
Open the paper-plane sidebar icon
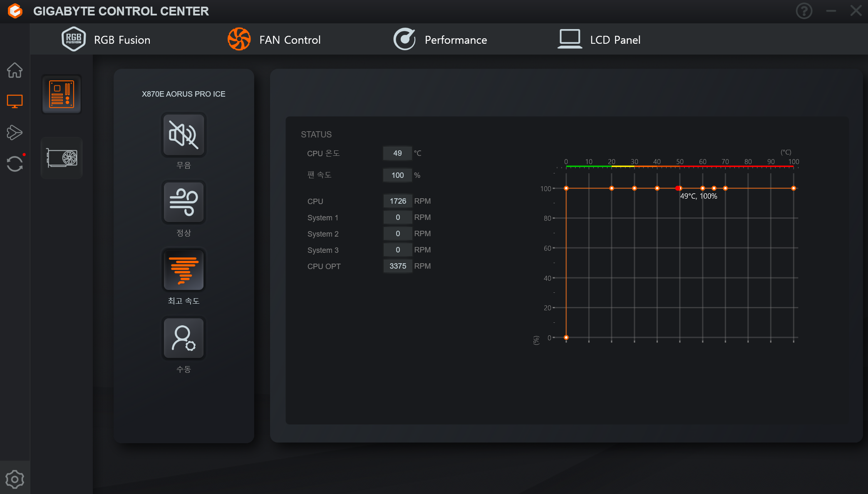pyautogui.click(x=15, y=132)
